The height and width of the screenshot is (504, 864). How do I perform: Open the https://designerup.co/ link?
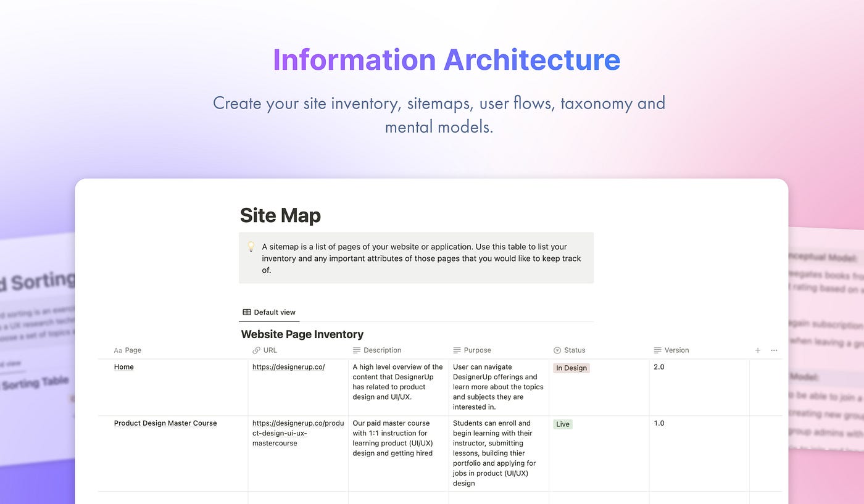[x=288, y=367]
